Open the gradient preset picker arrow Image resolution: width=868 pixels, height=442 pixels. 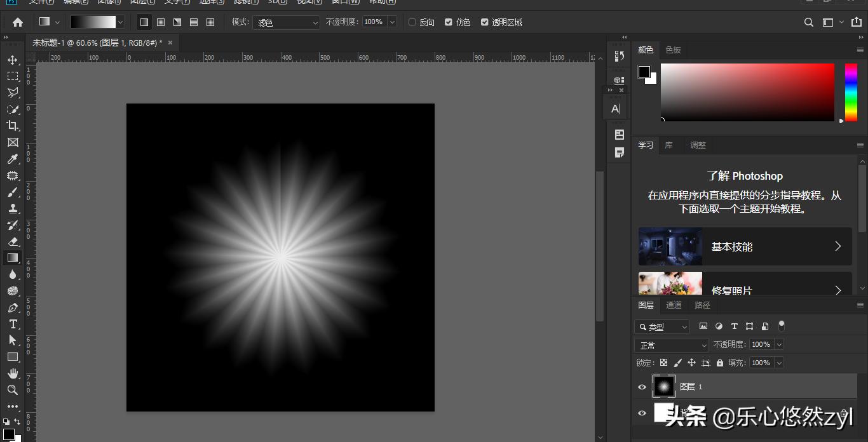pyautogui.click(x=120, y=22)
